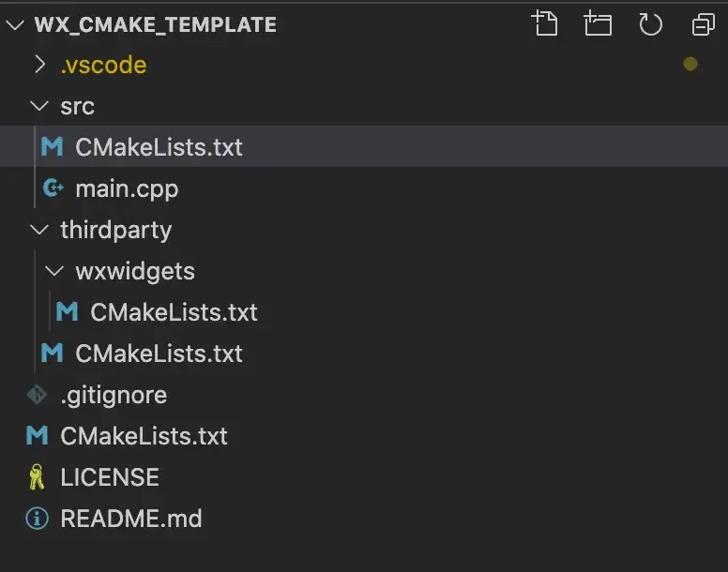Click the modified dot badge on .vscode

tap(690, 64)
